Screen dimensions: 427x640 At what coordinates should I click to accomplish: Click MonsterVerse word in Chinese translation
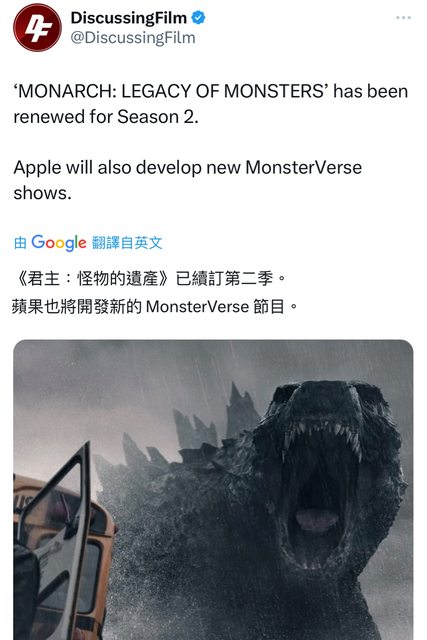pyautogui.click(x=197, y=307)
